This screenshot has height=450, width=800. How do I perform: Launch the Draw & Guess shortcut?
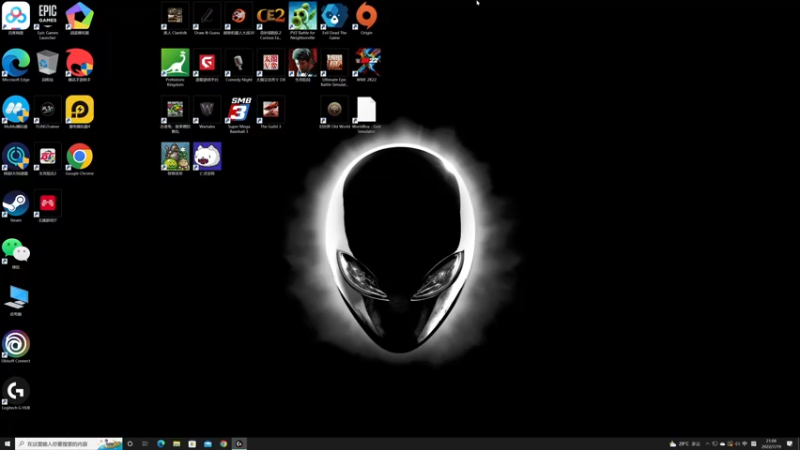pos(207,16)
